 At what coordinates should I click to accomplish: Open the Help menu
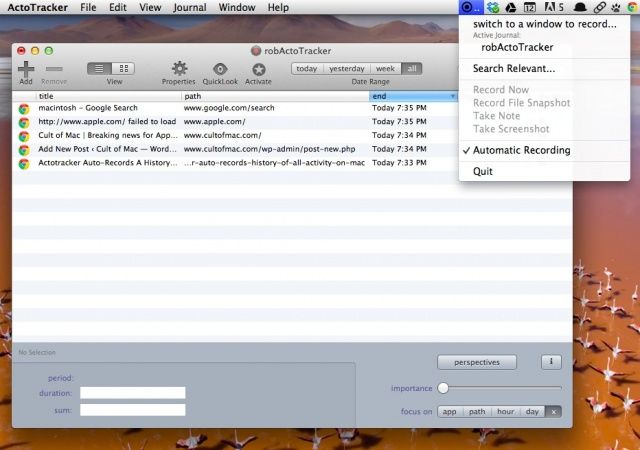pyautogui.click(x=278, y=7)
